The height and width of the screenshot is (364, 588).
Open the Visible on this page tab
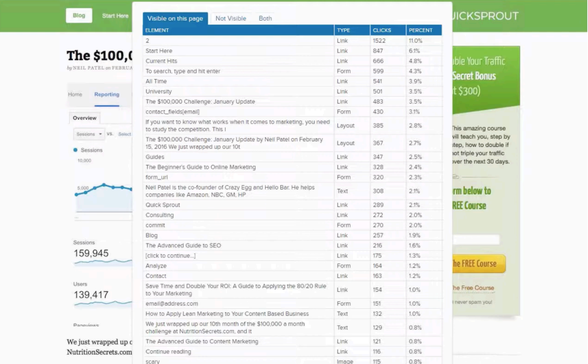pos(175,18)
